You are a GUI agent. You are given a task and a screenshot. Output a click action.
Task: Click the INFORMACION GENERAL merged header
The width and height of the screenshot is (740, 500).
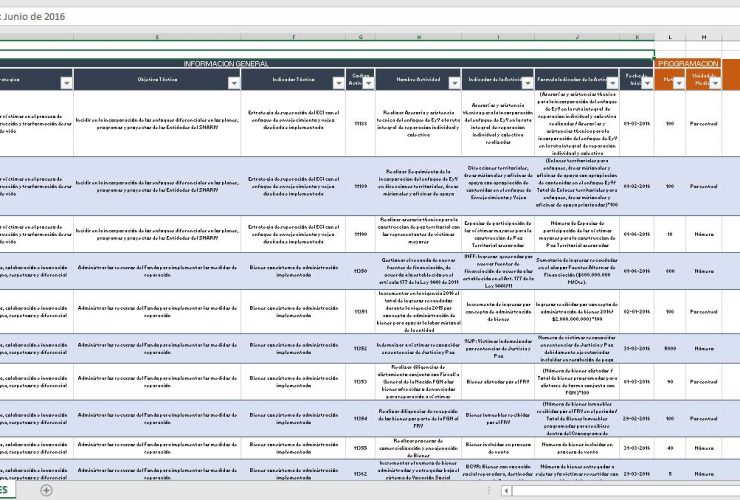326,63
